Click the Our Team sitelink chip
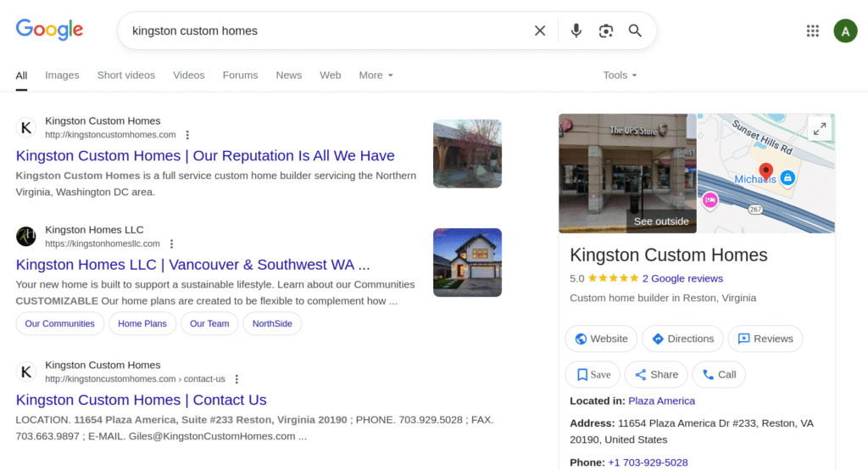The image size is (868, 470). point(209,324)
